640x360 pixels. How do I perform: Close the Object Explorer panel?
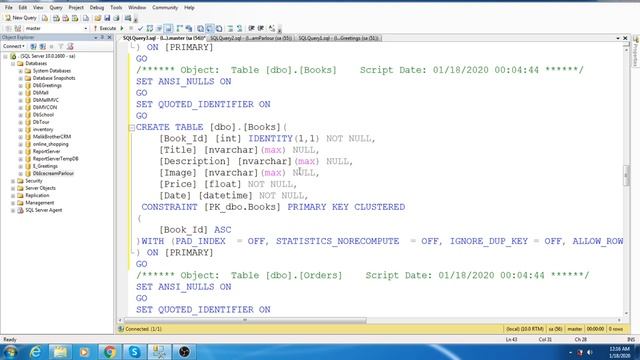point(109,37)
